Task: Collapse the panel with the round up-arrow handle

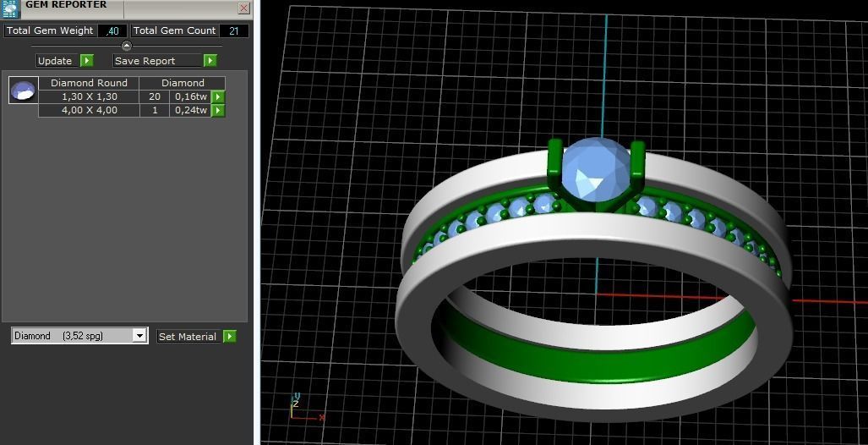Action: [126, 46]
